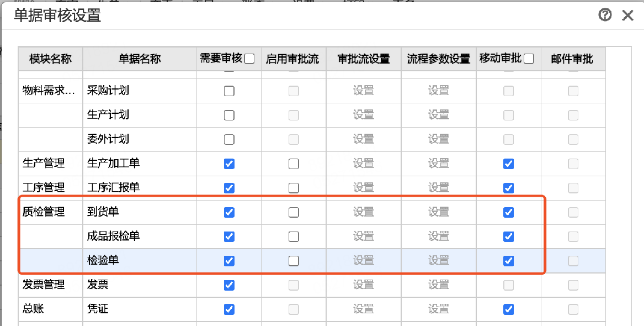Disable 移动审批 for 凭证
The height and width of the screenshot is (326, 644).
(509, 309)
